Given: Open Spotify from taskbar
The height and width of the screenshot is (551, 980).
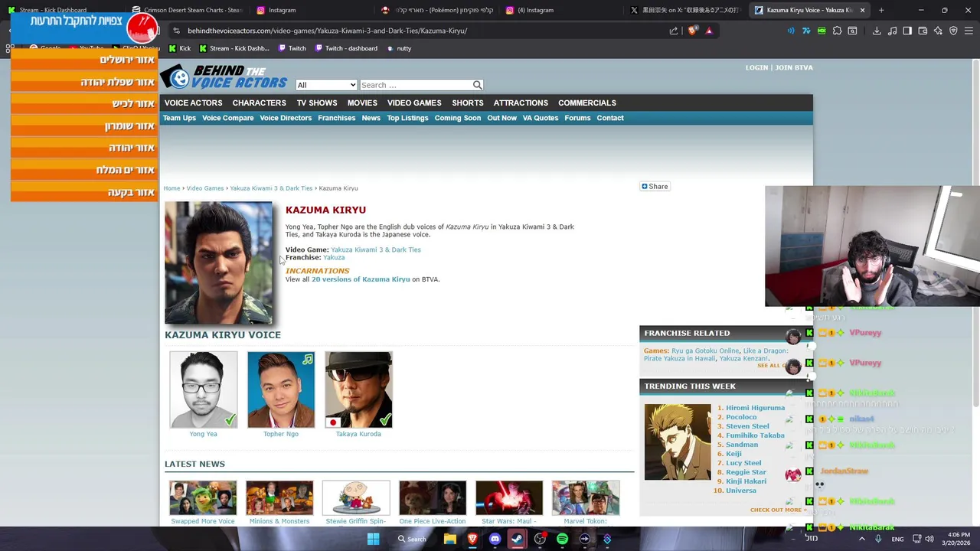Looking at the screenshot, I should tap(562, 539).
